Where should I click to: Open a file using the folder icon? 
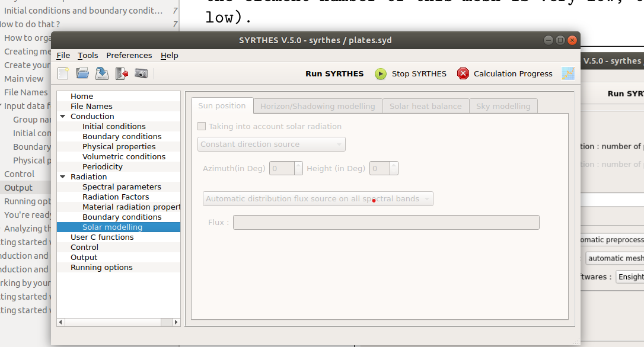coord(82,73)
